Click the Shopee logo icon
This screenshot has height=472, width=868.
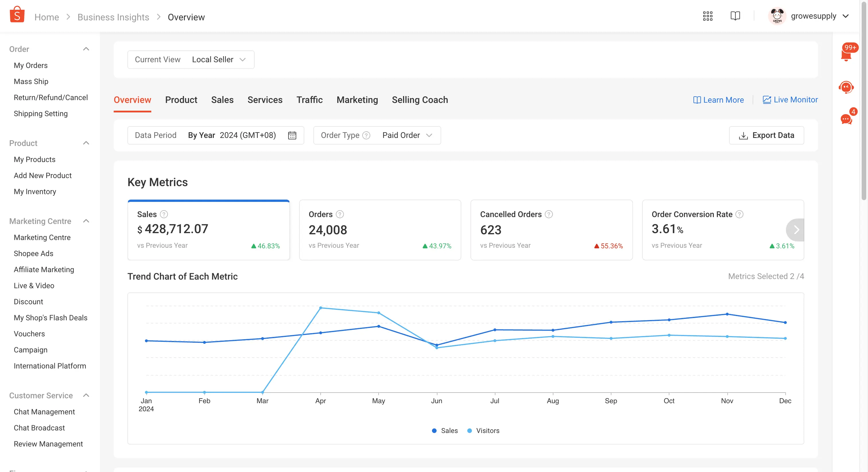tap(17, 15)
